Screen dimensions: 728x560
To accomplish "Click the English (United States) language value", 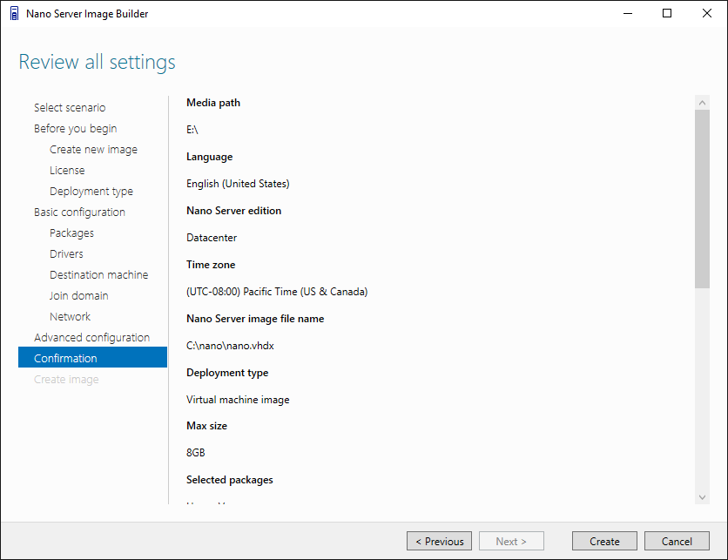I will coord(238,184).
